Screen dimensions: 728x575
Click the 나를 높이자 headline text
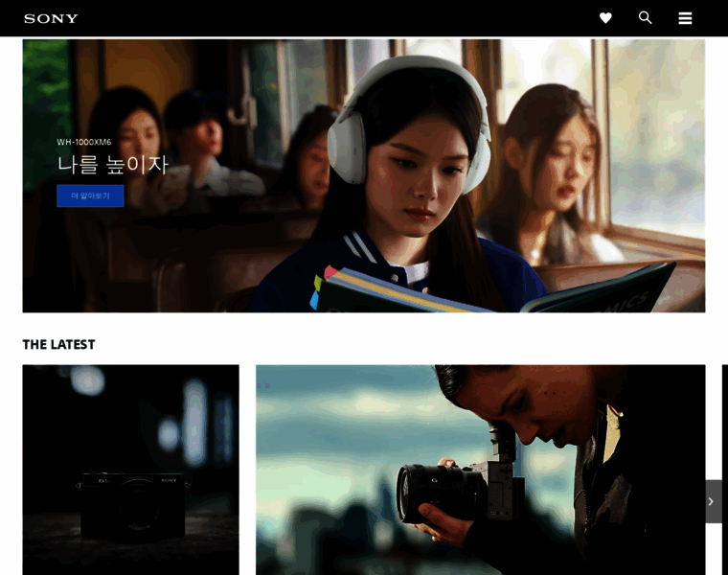pos(113,165)
